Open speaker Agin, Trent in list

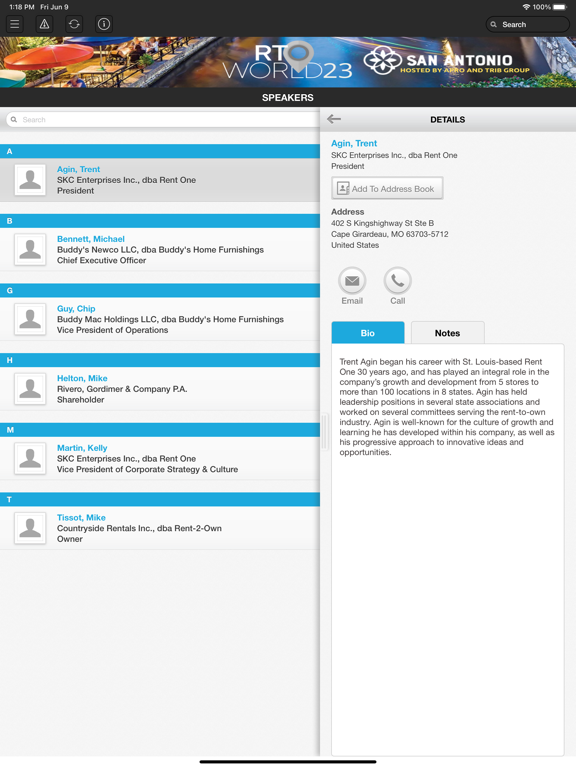[x=160, y=180]
